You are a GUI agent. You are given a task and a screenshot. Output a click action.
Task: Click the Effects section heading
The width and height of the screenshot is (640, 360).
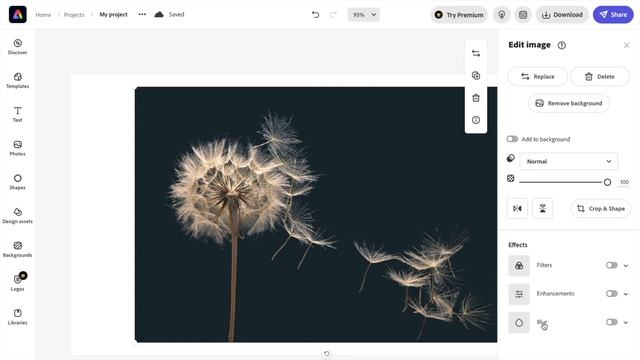[x=518, y=245]
